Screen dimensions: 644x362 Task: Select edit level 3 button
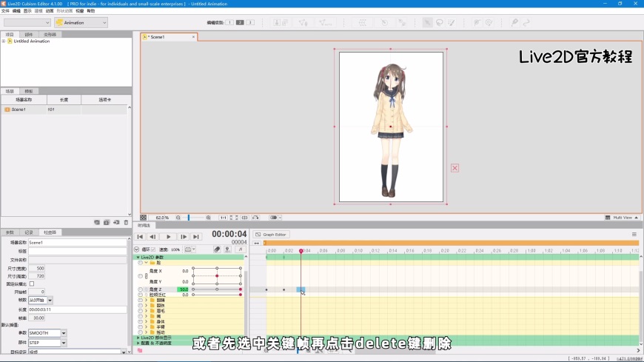click(x=249, y=22)
